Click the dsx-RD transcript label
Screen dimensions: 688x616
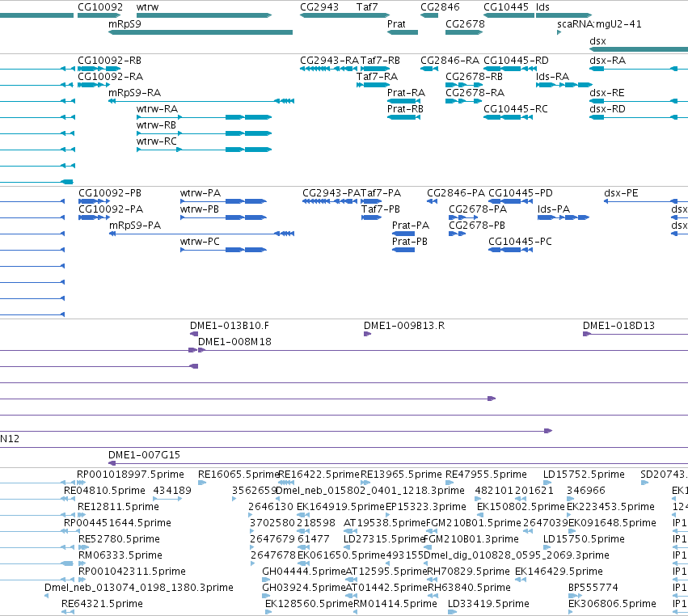coord(607,109)
